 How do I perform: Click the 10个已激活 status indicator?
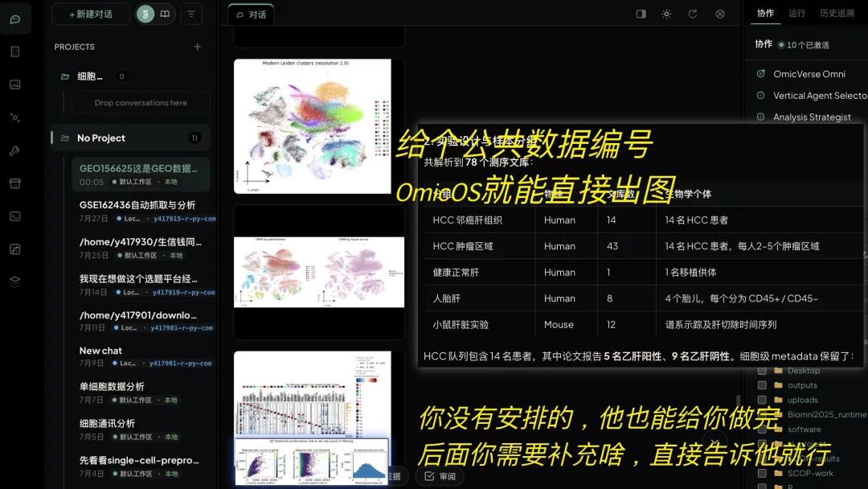click(803, 45)
